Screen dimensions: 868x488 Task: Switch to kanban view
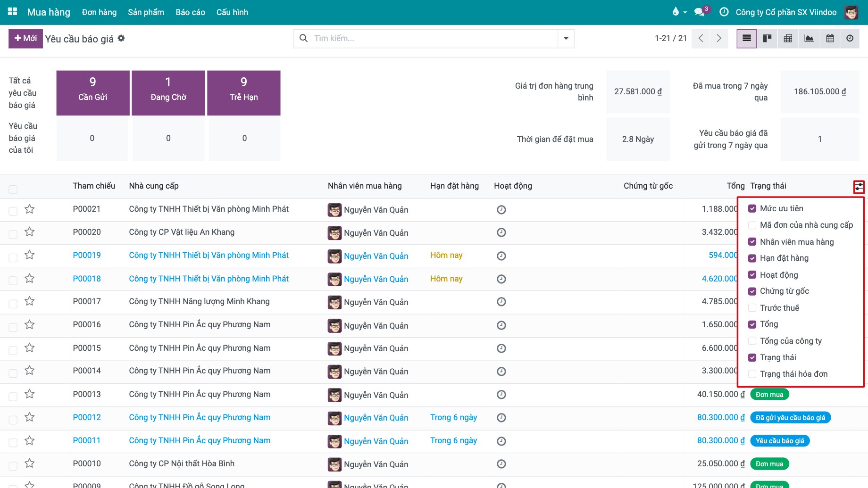[x=768, y=38]
